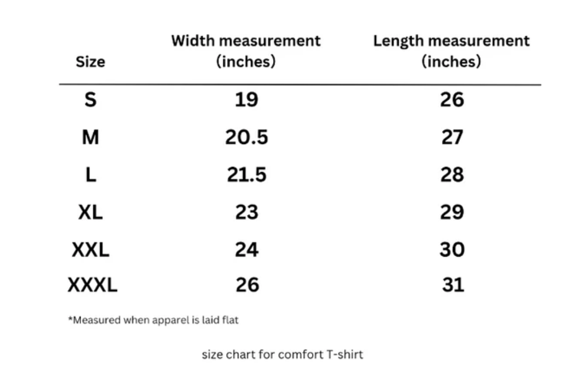This screenshot has height=392, width=572.
Task: Click the width value 21.5
Action: [x=246, y=175]
